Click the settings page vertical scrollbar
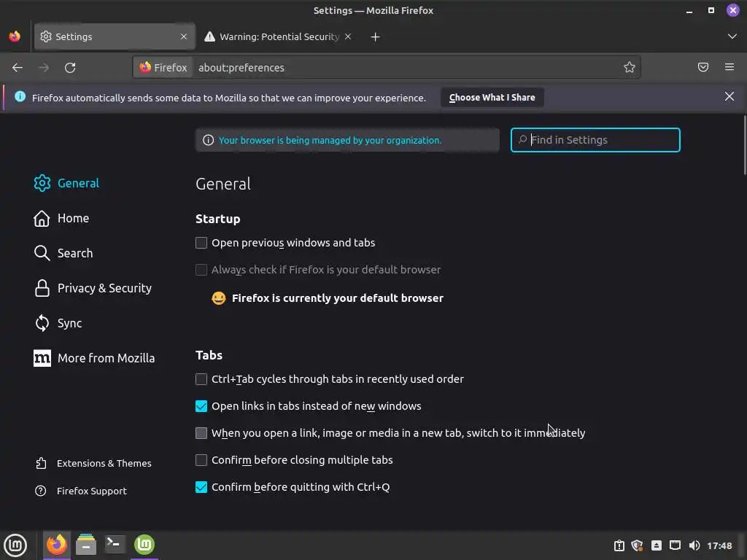The height and width of the screenshot is (560, 747). click(x=744, y=145)
